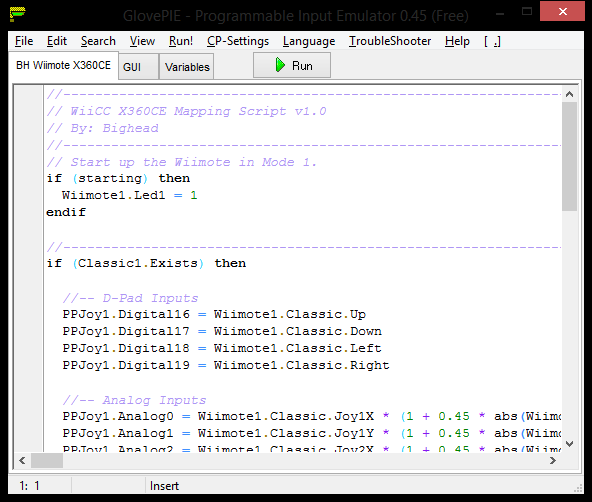Close the GlovePIE window

click(x=562, y=11)
